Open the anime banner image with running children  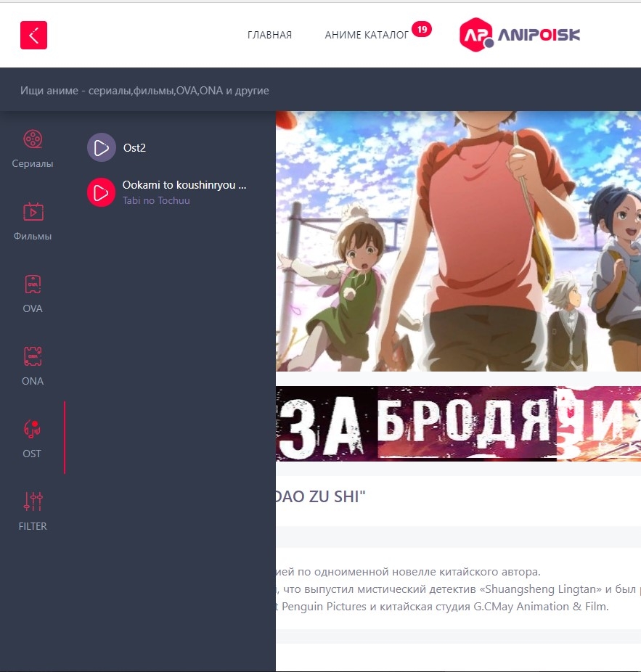[x=458, y=241]
